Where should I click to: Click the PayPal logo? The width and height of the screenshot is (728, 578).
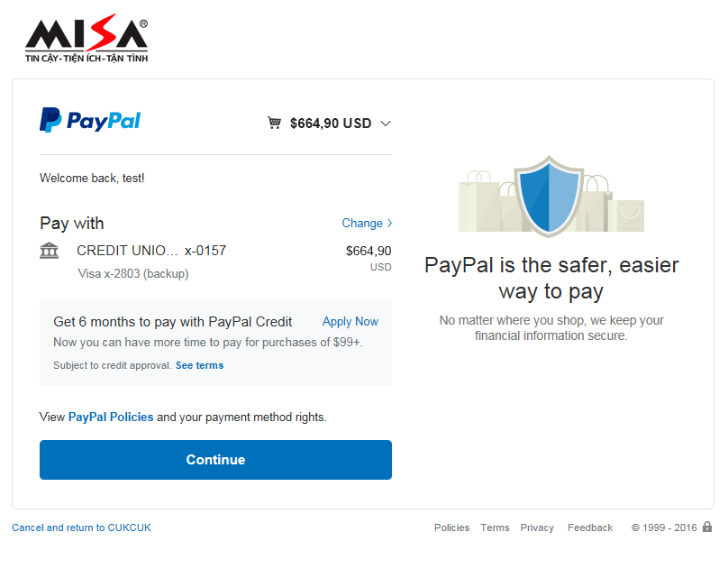coord(90,121)
